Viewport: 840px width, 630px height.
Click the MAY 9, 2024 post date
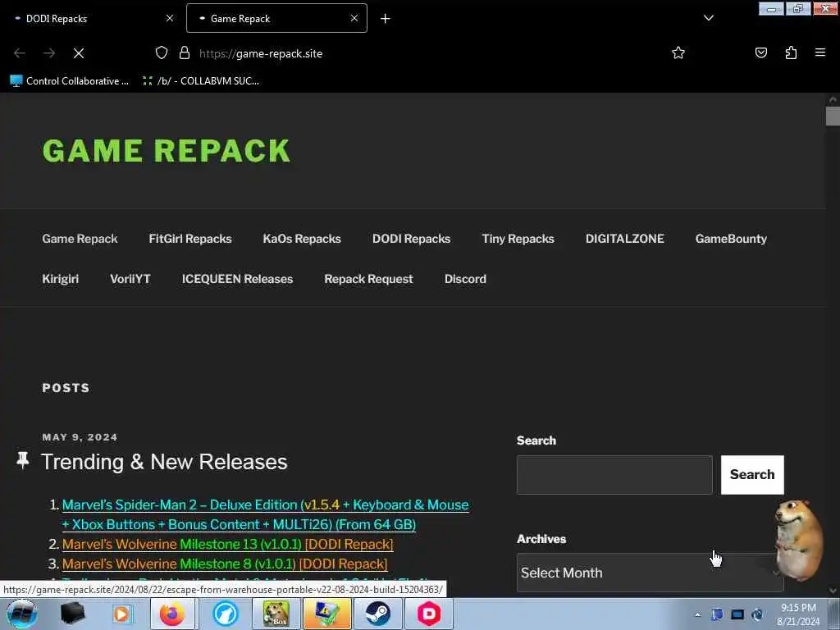pos(80,437)
